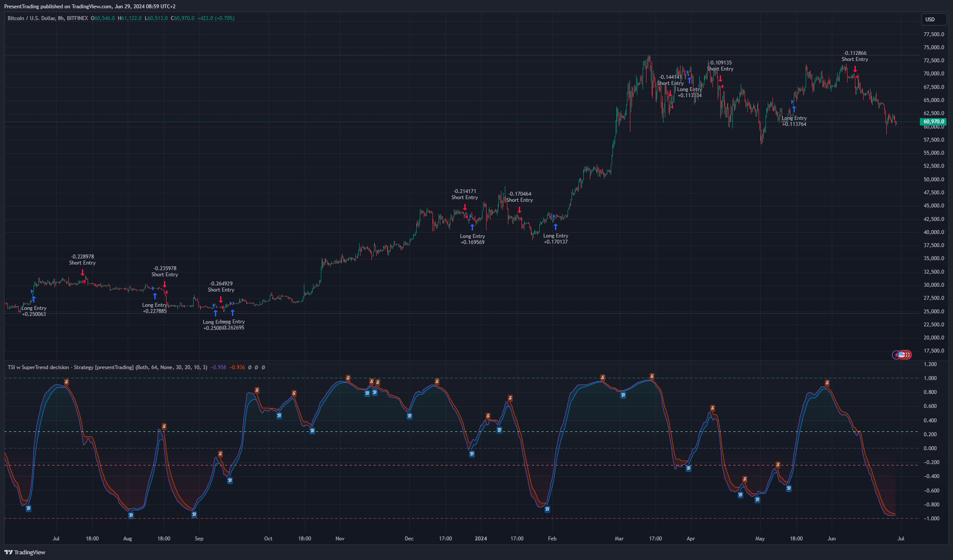The image size is (953, 560).
Task: Click the blue arrow above Long Entry +0.250063
Action: [34, 299]
